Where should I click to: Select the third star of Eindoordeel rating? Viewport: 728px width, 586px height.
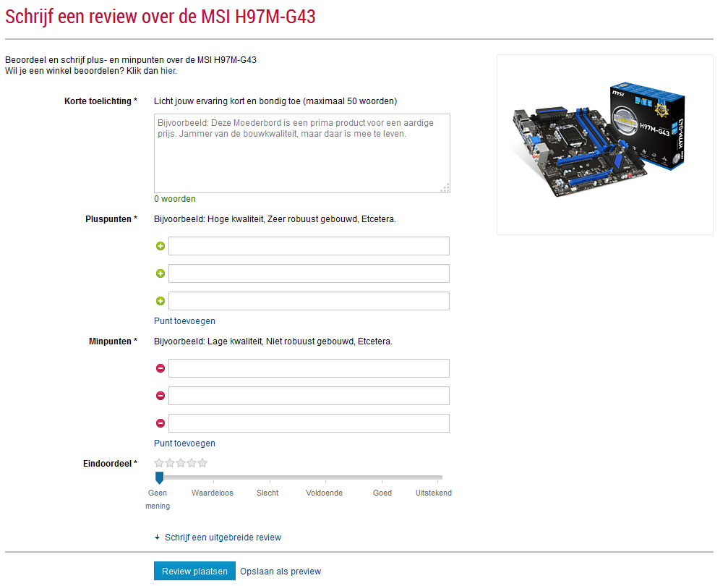181,463
